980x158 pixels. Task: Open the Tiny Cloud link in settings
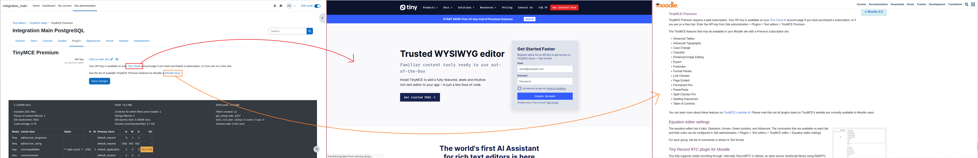pyautogui.click(x=134, y=66)
